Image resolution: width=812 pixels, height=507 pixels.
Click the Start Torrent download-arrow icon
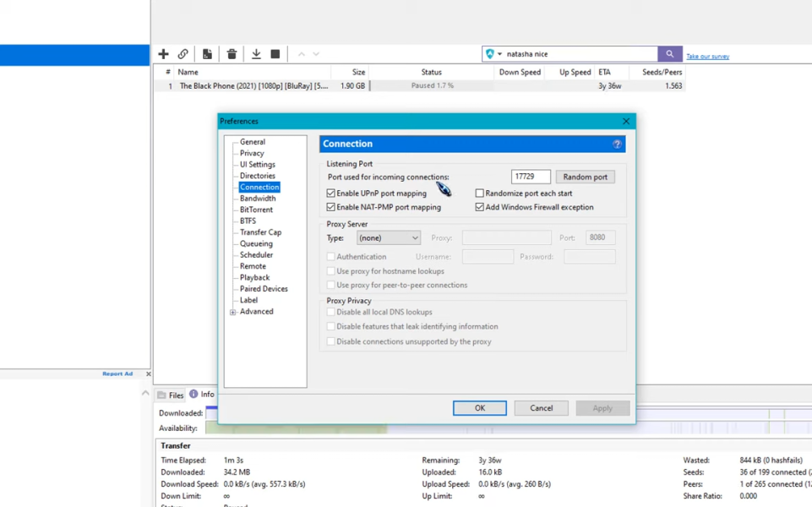click(256, 54)
